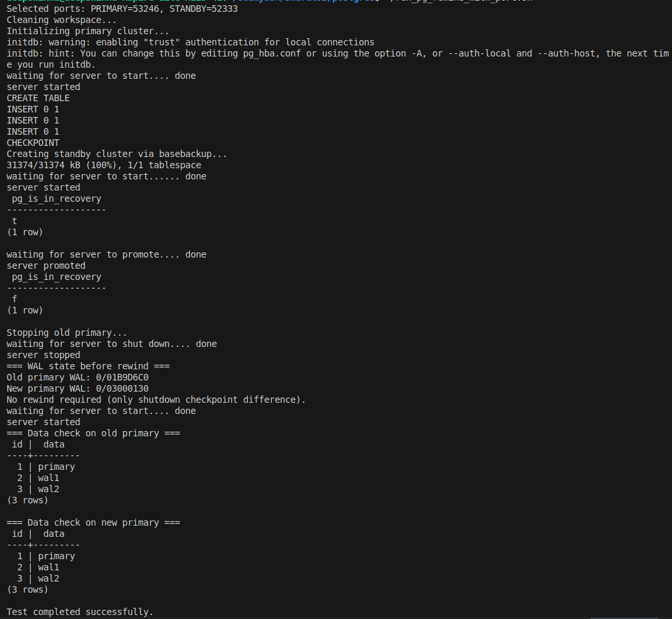Click "Test completed successfully." line
Viewport: 672px width, 619px height.
point(80,612)
